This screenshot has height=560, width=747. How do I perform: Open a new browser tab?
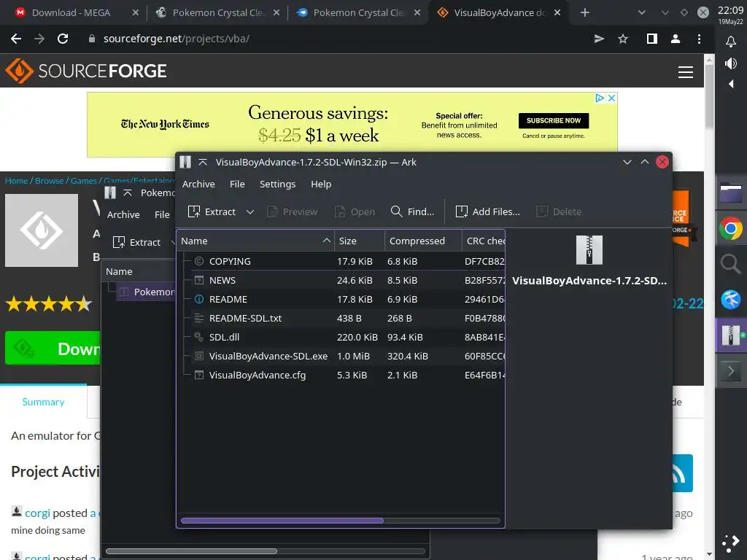click(x=585, y=13)
